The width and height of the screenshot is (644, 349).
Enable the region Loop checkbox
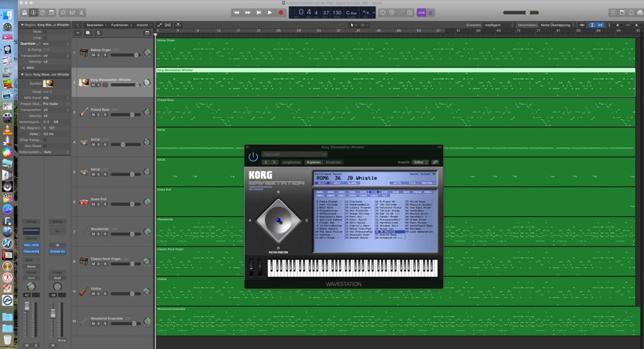(x=45, y=38)
